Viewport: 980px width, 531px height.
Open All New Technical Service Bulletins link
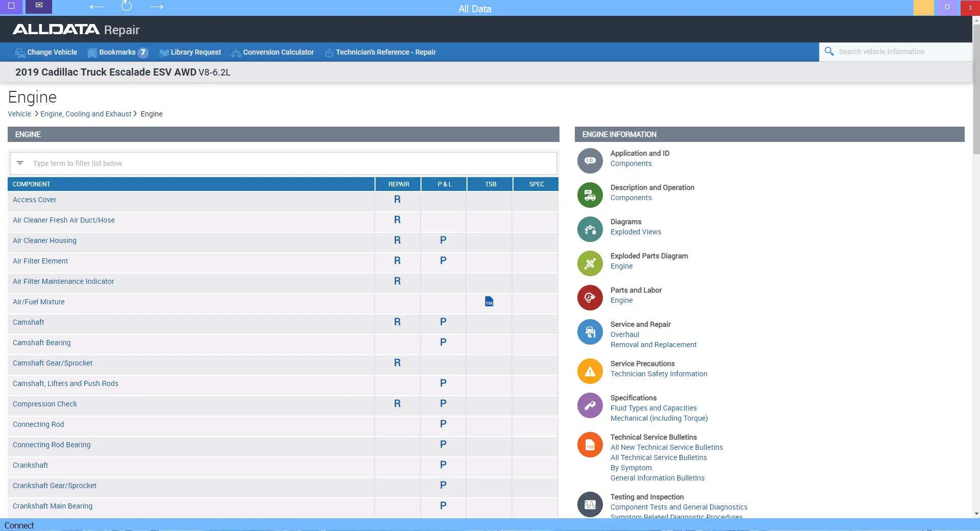(x=667, y=447)
